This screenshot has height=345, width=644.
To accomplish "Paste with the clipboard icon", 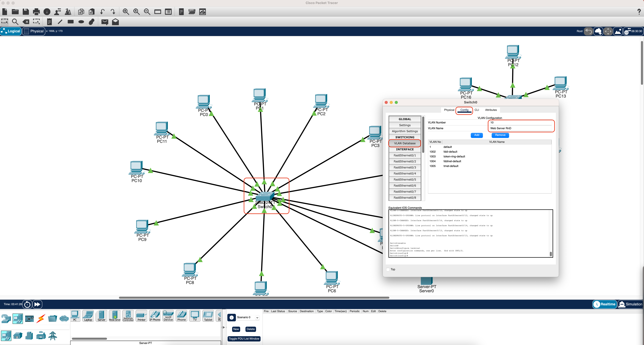I will coord(92,12).
